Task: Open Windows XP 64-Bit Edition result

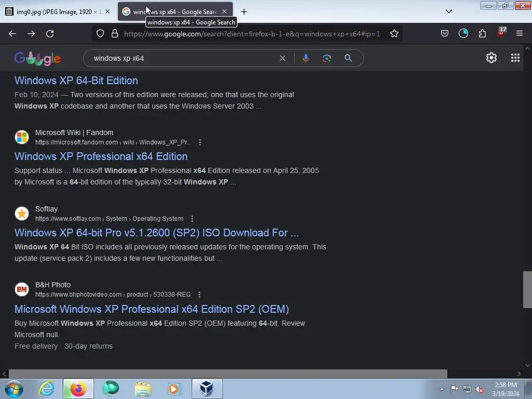Action: (76, 81)
